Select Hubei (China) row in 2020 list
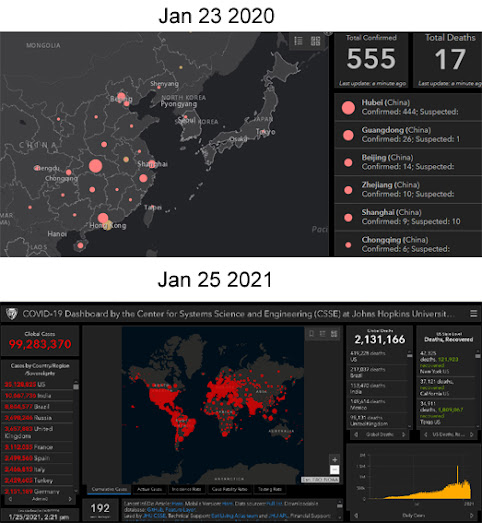Viewport: 482px width, 523px height. pos(408,107)
